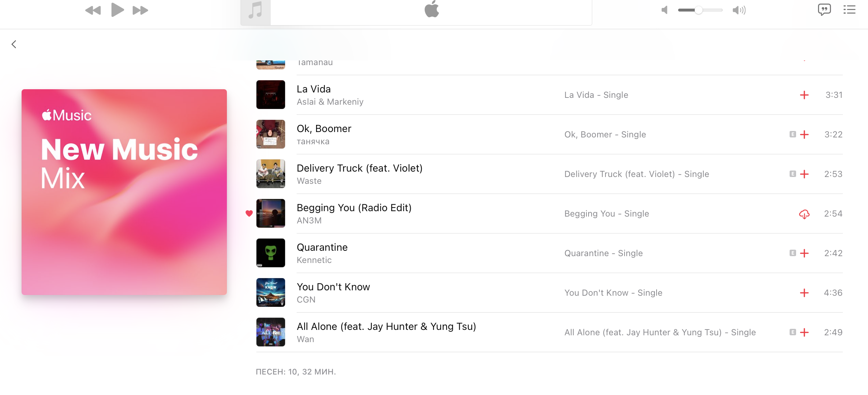The width and height of the screenshot is (868, 395).
Task: Click the play button
Action: click(x=117, y=10)
